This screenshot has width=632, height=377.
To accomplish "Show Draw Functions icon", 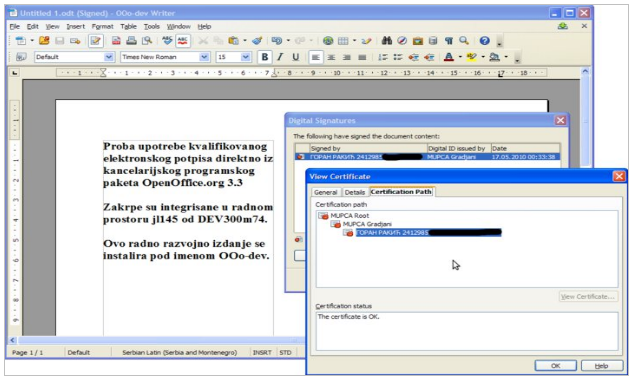I will tap(366, 41).
